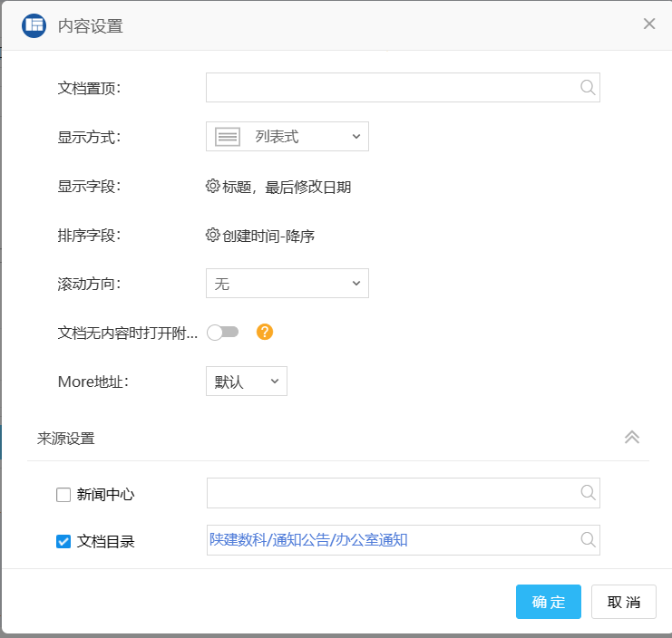The width and height of the screenshot is (672, 638).
Task: Toggle the 文档无内容时打开附件 switch
Action: (222, 333)
